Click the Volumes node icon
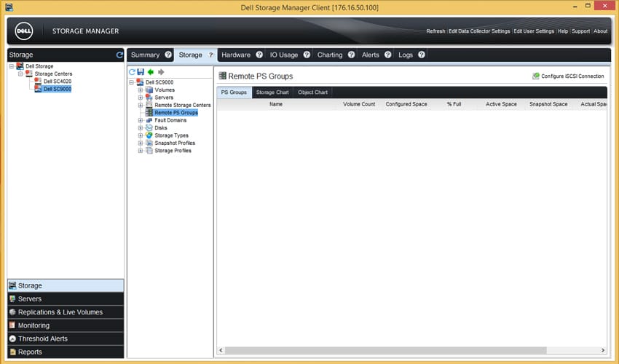This screenshot has width=619, height=364. (149, 90)
